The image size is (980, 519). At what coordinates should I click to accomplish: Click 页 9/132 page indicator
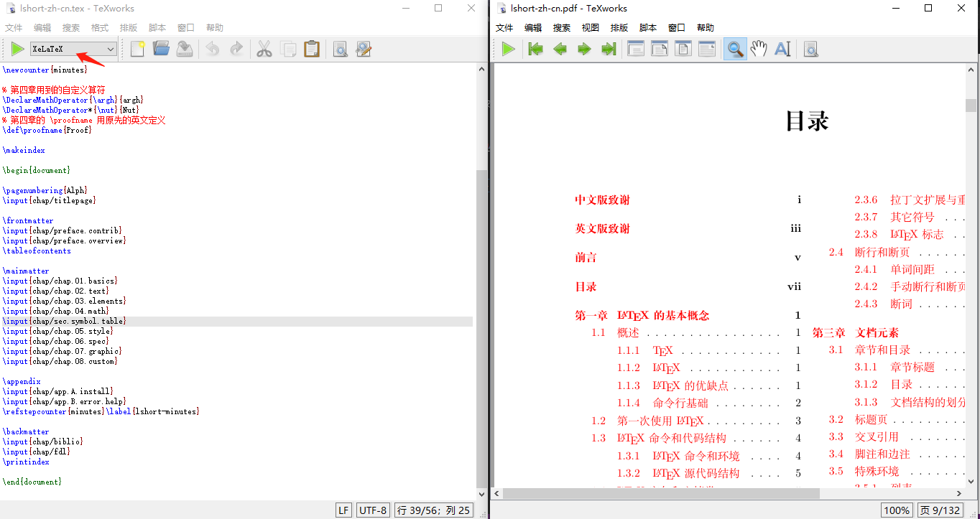[940, 510]
